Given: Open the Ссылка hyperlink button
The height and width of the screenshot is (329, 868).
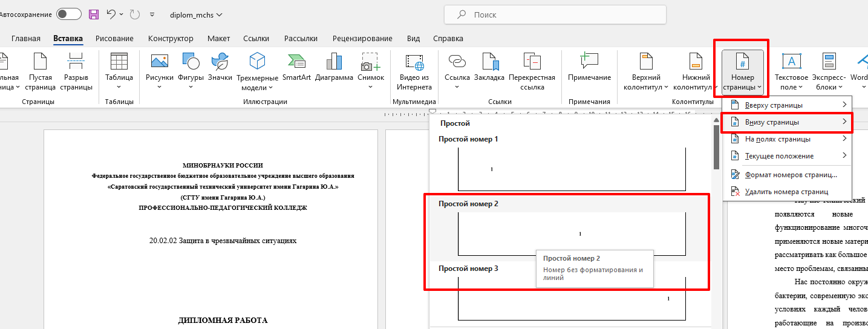Looking at the screenshot, I should pyautogui.click(x=457, y=71).
